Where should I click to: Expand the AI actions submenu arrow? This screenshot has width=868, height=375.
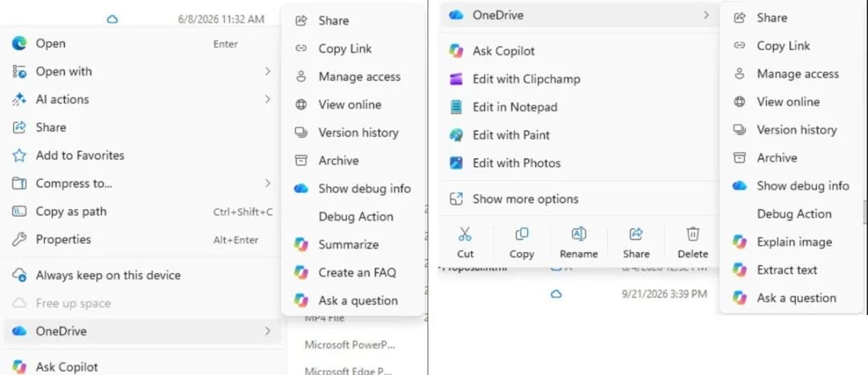pyautogui.click(x=268, y=100)
